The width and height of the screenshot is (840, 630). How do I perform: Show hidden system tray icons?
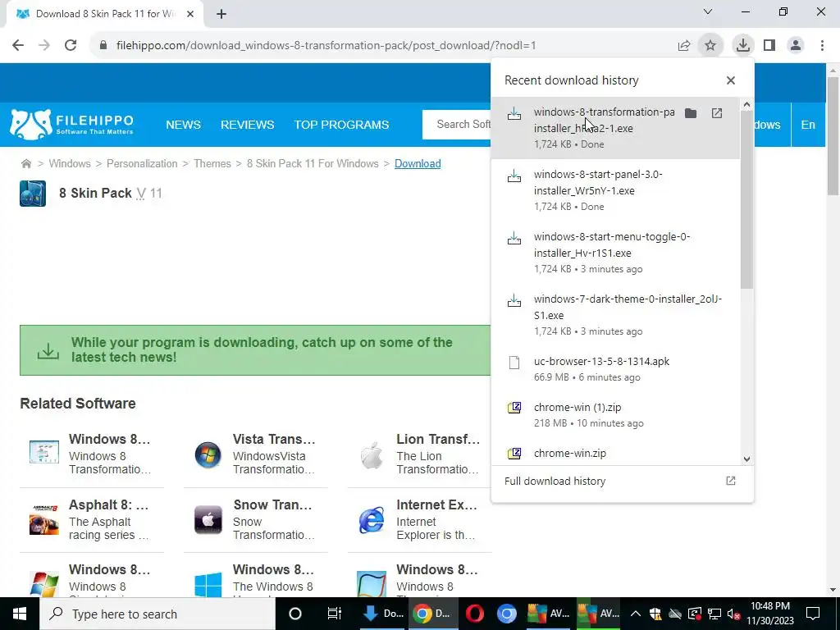[635, 614]
